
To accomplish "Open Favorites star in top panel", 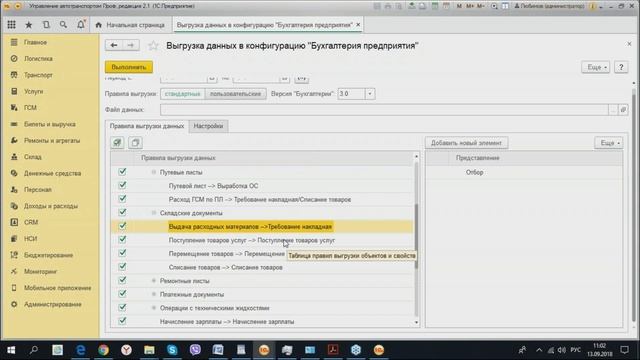I will point(29,25).
